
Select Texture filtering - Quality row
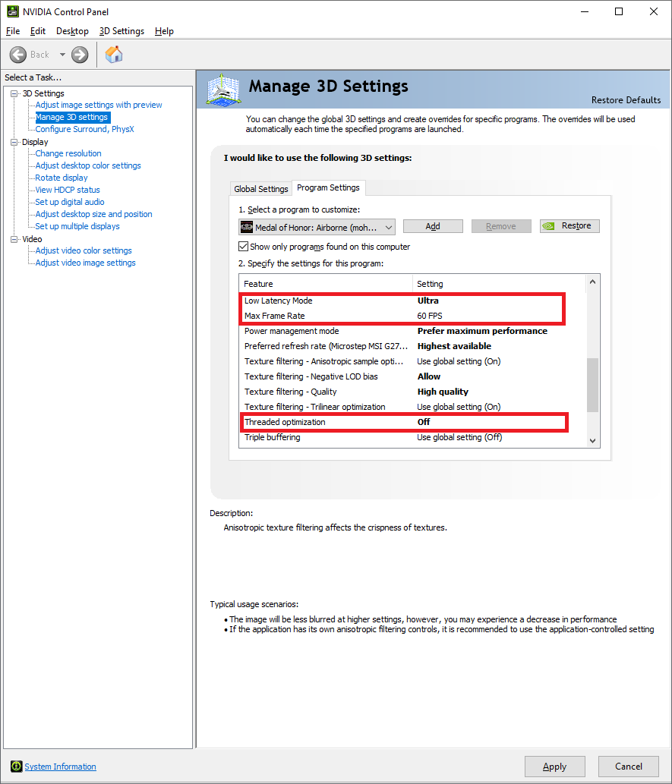[412, 392]
